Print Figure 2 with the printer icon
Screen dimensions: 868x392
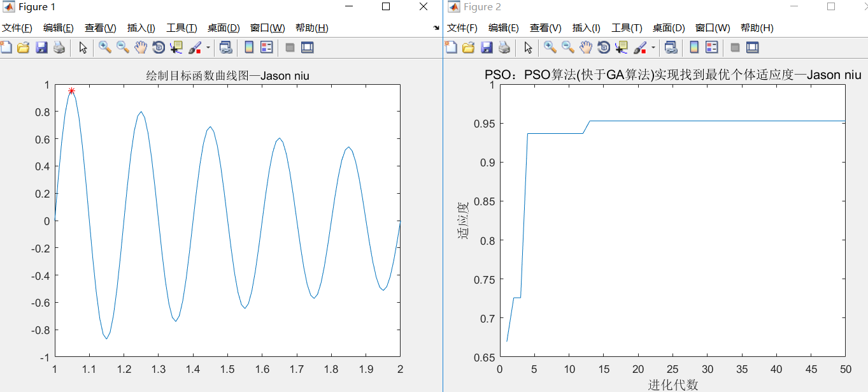(x=504, y=47)
